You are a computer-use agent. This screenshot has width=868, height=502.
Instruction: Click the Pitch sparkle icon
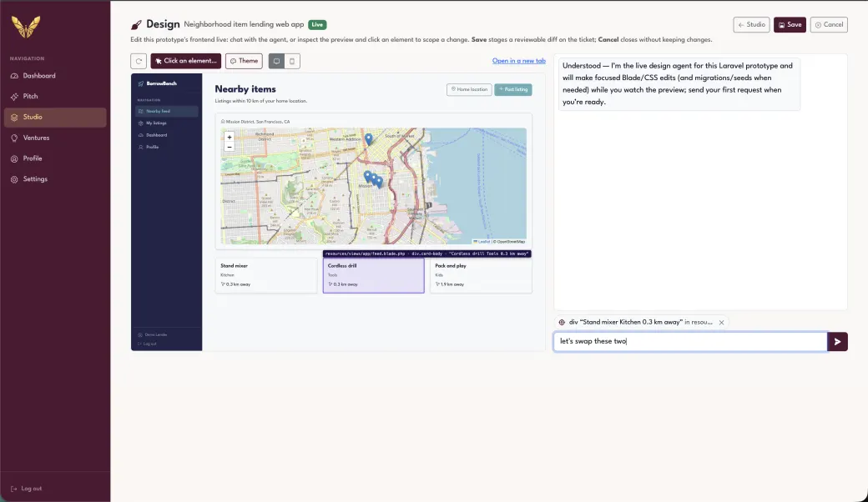(14, 97)
